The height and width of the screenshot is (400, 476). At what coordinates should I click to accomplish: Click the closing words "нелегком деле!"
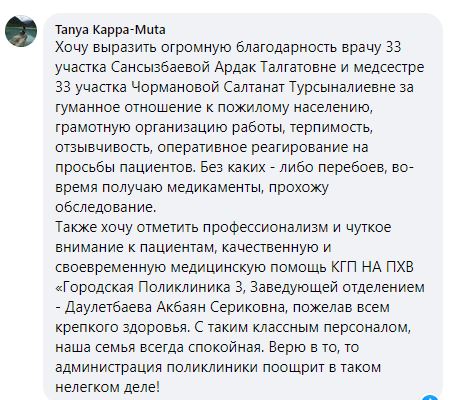coord(107,388)
